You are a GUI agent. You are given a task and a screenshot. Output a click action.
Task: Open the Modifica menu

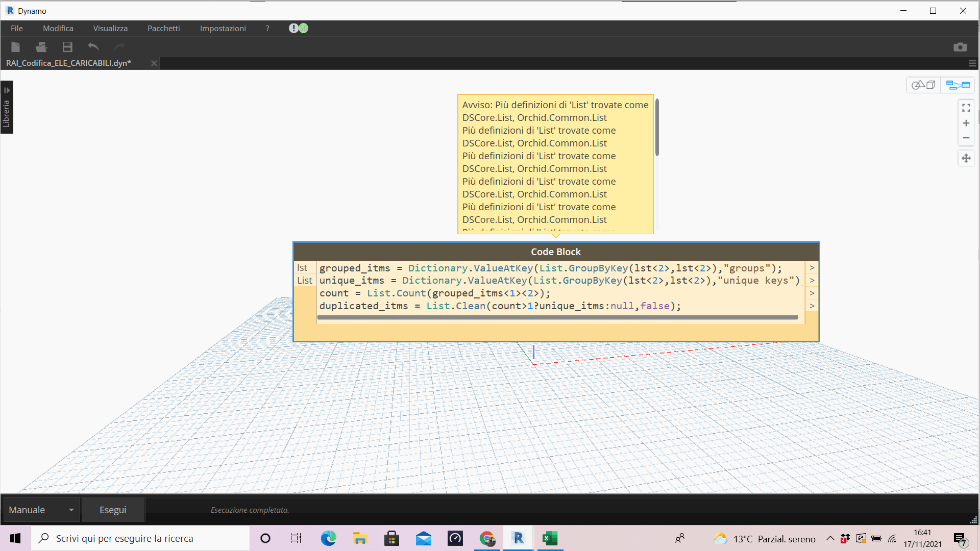[58, 29]
